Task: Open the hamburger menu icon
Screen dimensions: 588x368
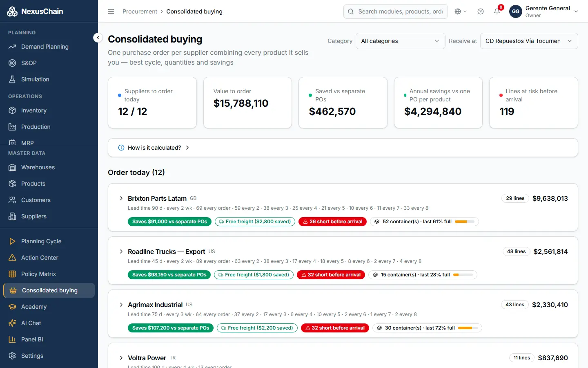Action: point(111,11)
